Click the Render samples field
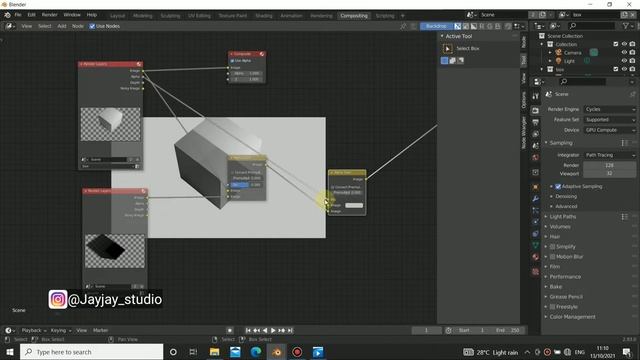The image size is (640, 360). tap(609, 165)
